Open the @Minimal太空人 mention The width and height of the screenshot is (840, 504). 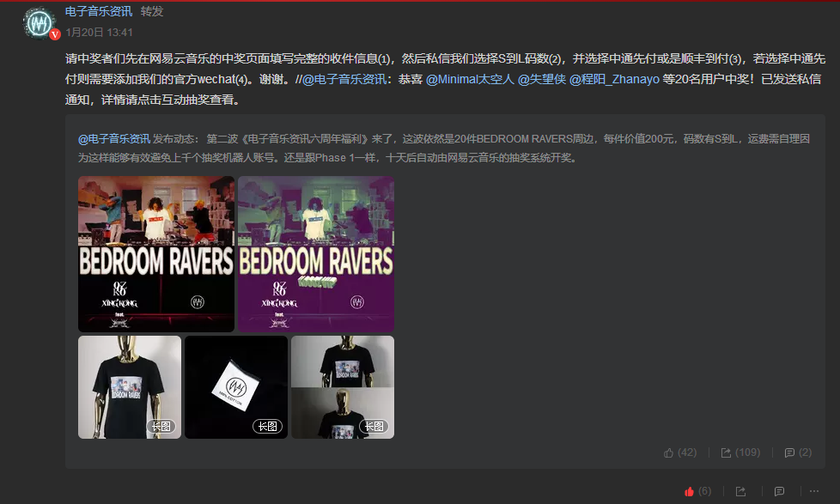470,79
